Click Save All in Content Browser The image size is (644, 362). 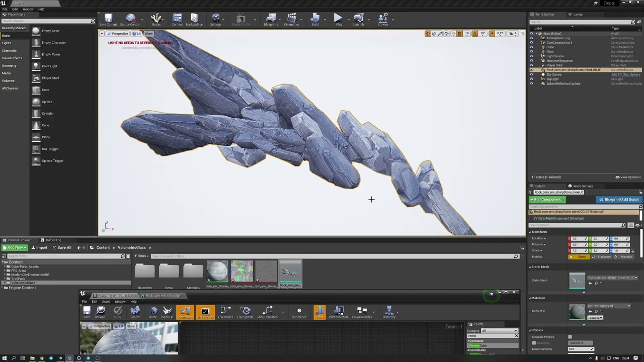coord(62,247)
